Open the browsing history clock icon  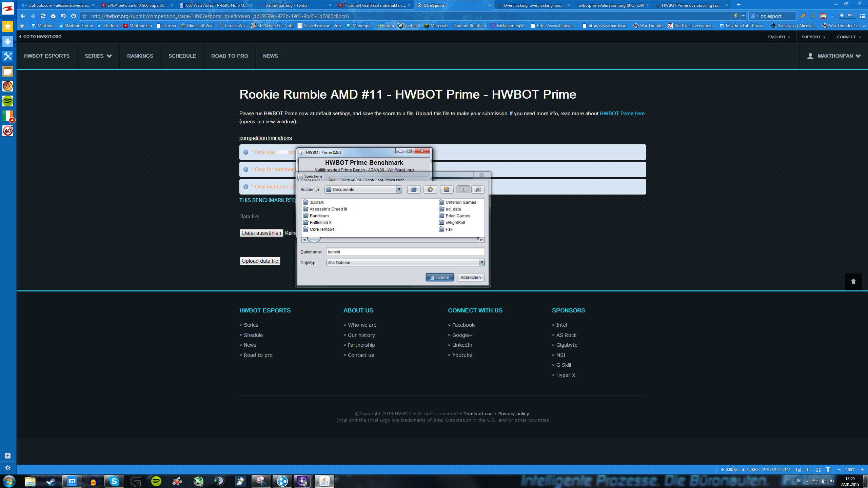(x=74, y=16)
